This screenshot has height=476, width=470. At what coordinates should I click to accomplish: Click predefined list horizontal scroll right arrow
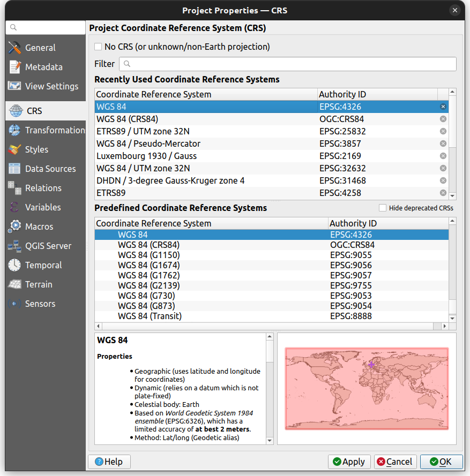445,326
